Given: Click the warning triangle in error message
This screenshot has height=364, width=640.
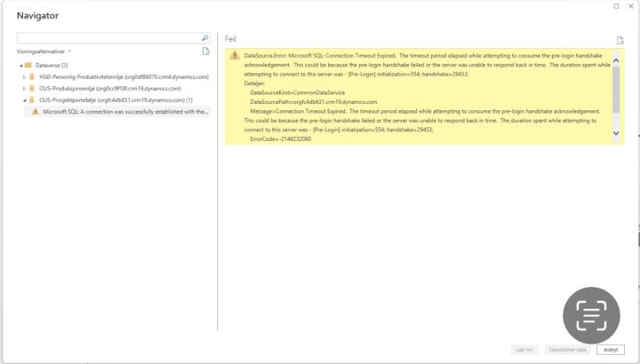Looking at the screenshot, I should pos(235,55).
